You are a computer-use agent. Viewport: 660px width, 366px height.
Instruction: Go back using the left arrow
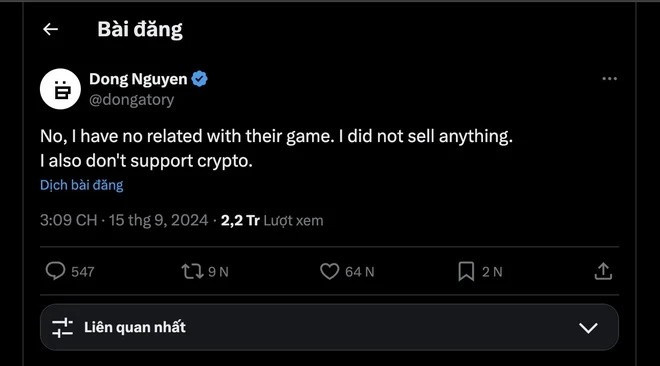(x=51, y=29)
